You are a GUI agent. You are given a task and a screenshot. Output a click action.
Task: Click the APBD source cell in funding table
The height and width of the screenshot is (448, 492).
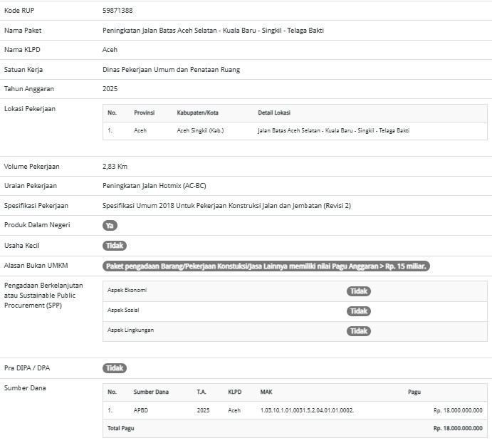click(x=141, y=410)
